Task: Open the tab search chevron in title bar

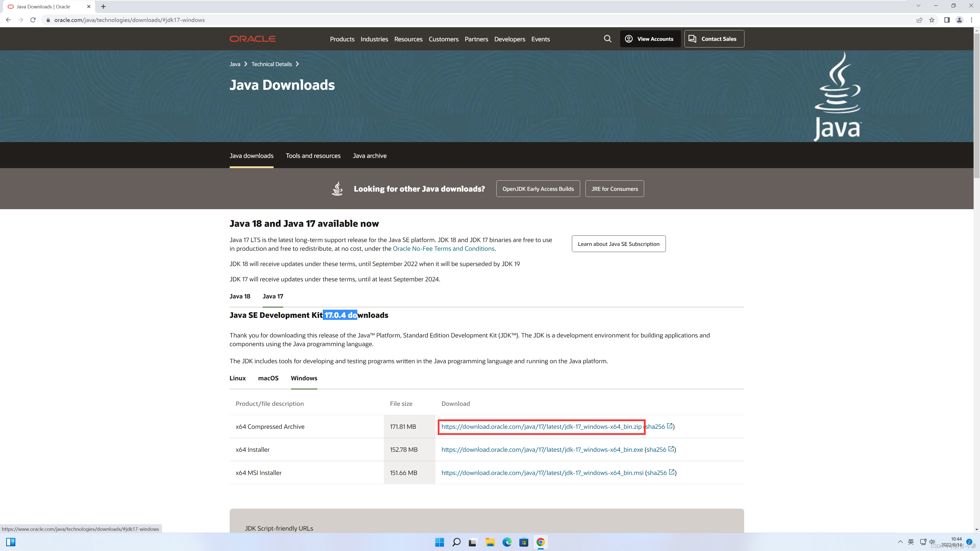Action: click(918, 6)
